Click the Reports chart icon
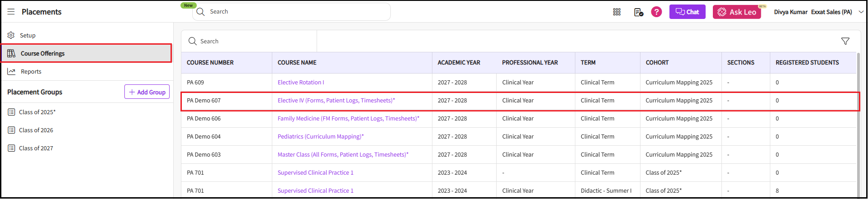 tap(11, 71)
